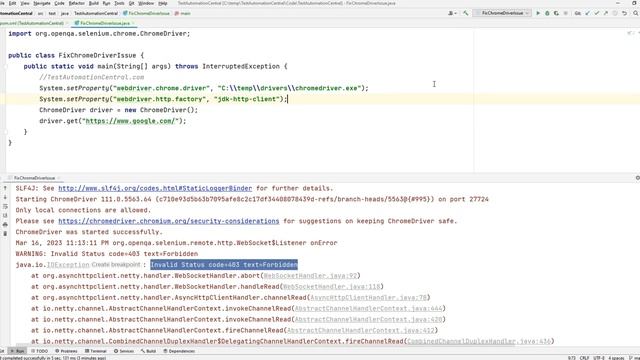Open the Refactor menu

pyautogui.click(x=77, y=3)
